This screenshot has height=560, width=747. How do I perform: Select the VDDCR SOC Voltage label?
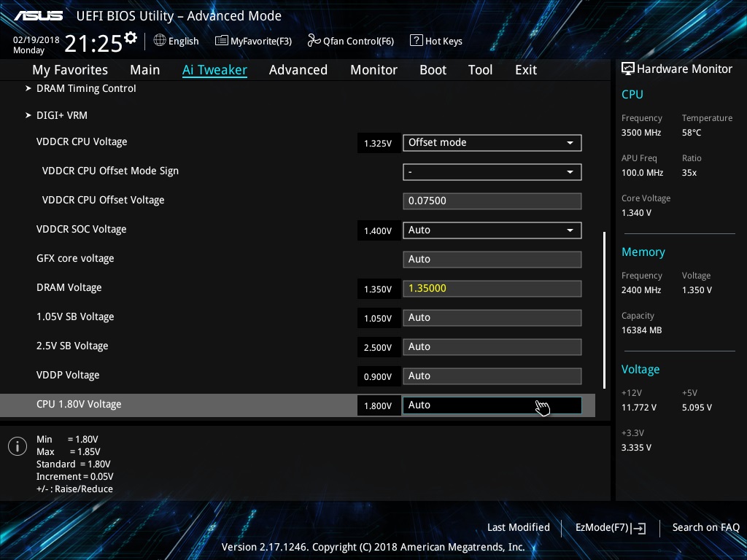[x=82, y=229]
